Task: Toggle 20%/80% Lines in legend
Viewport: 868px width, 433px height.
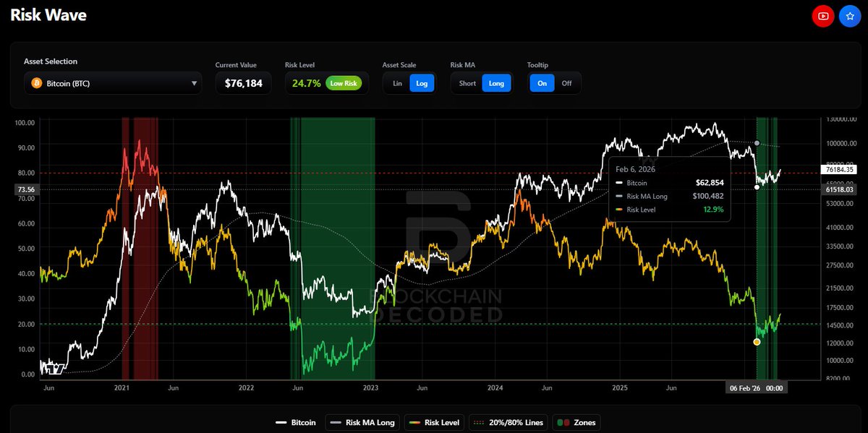Action: 508,422
